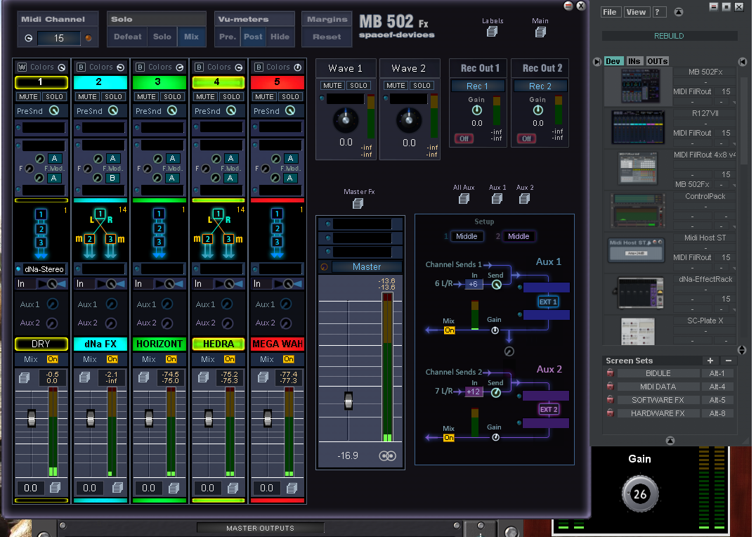Click the Main page icon
The height and width of the screenshot is (537, 756).
540,32
